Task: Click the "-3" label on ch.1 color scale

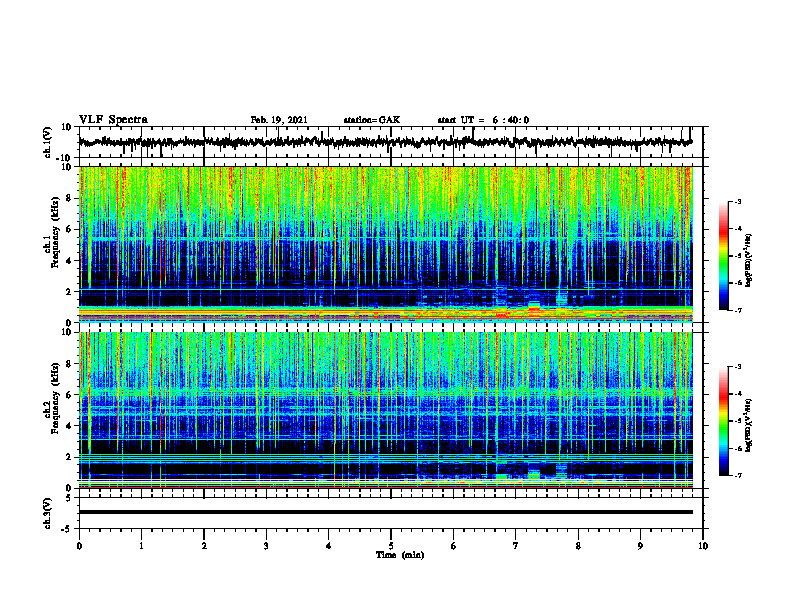Action: pos(737,202)
